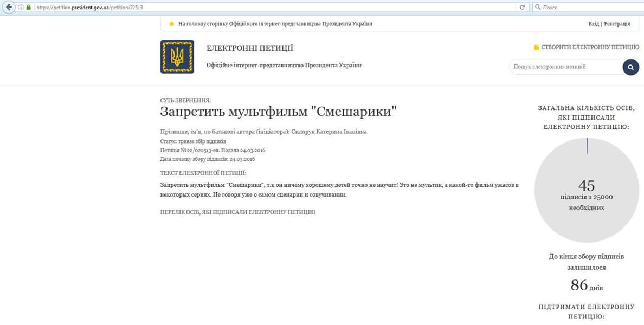Click the СУТЬ ЗВЕРНЕННЯ label
The width and height of the screenshot is (644, 325).
[185, 101]
